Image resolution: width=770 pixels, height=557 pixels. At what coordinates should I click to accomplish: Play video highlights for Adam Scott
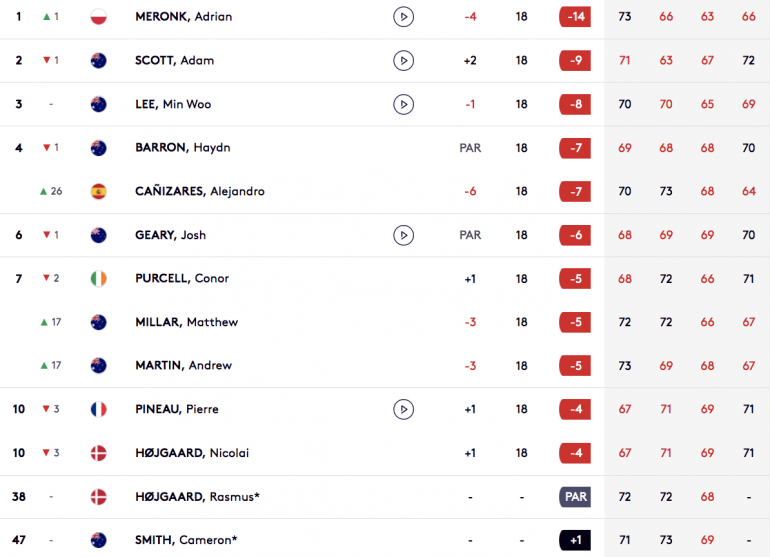pos(403,60)
